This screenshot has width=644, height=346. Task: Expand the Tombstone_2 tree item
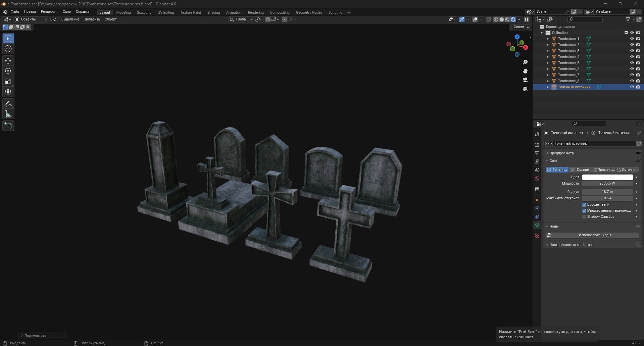548,45
